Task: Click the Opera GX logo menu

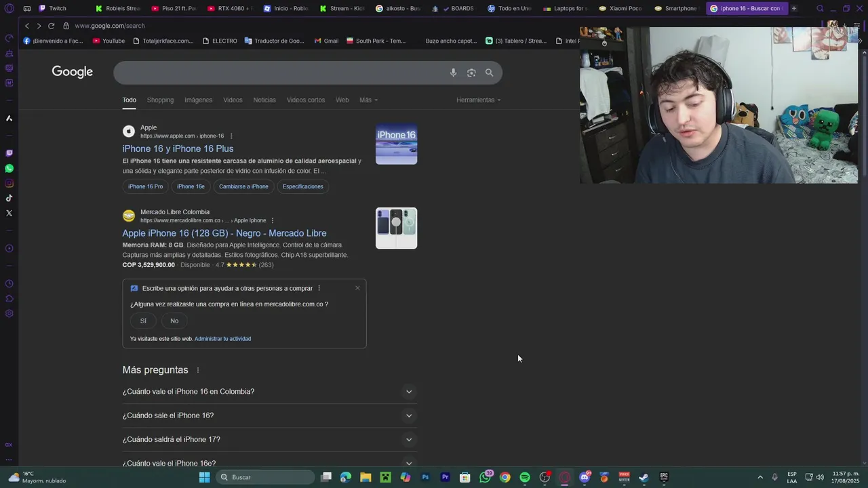Action: click(x=9, y=8)
